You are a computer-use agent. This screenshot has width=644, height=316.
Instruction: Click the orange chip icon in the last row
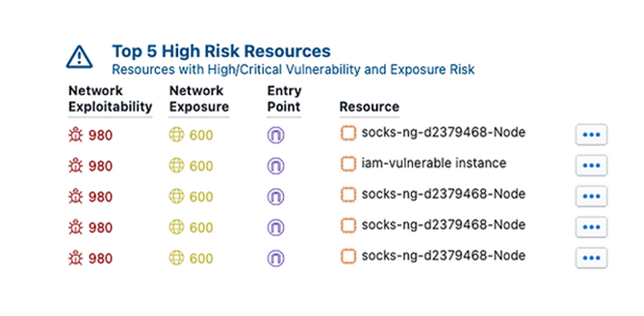tap(348, 256)
